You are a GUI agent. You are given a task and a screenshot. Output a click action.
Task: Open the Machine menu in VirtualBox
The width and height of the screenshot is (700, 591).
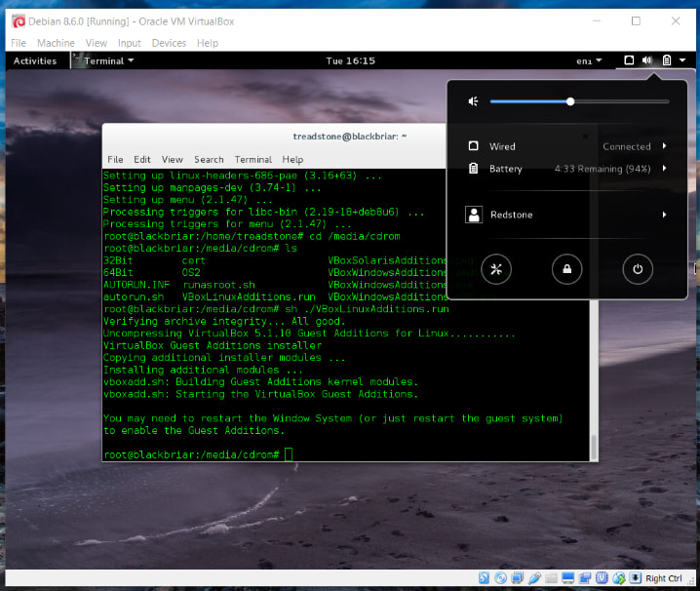(x=56, y=43)
